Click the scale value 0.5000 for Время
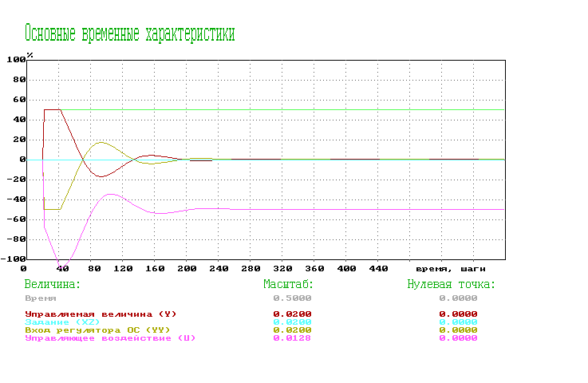This screenshot has width=588, height=383. (x=292, y=297)
